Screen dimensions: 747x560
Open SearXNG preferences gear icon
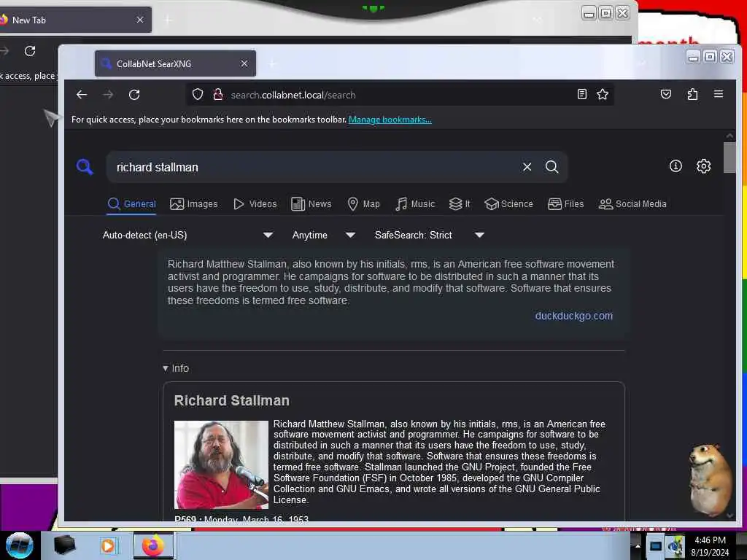[704, 166]
